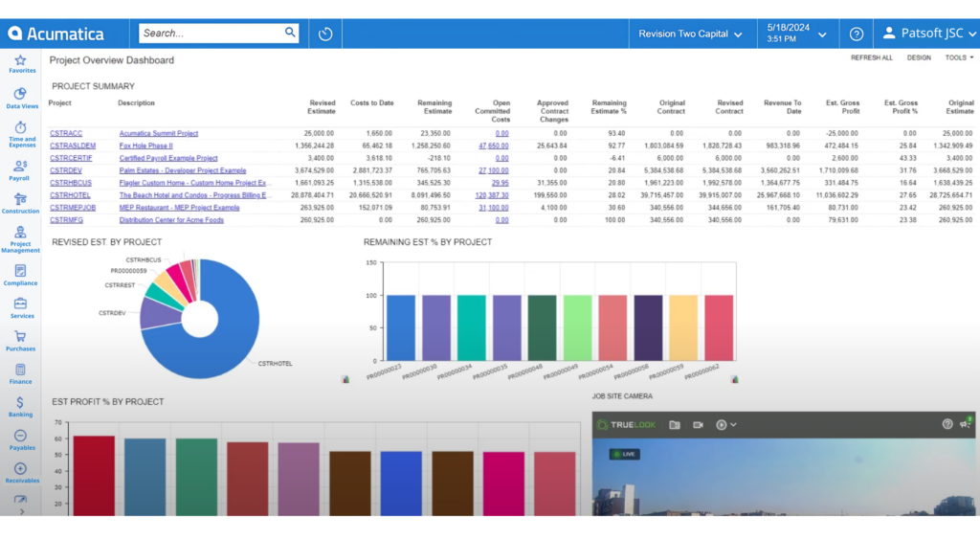This screenshot has width=980, height=539.
Task: Select the Construction workspace icon
Action: 20,201
